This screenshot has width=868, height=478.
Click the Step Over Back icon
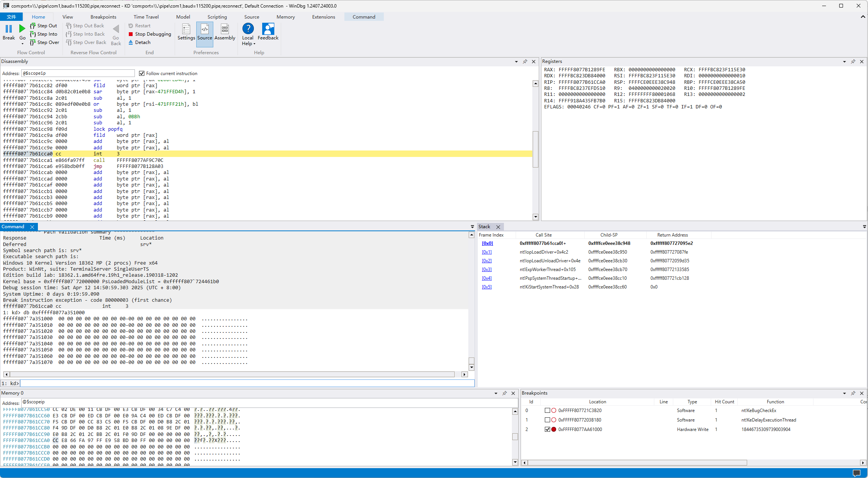tap(69, 42)
